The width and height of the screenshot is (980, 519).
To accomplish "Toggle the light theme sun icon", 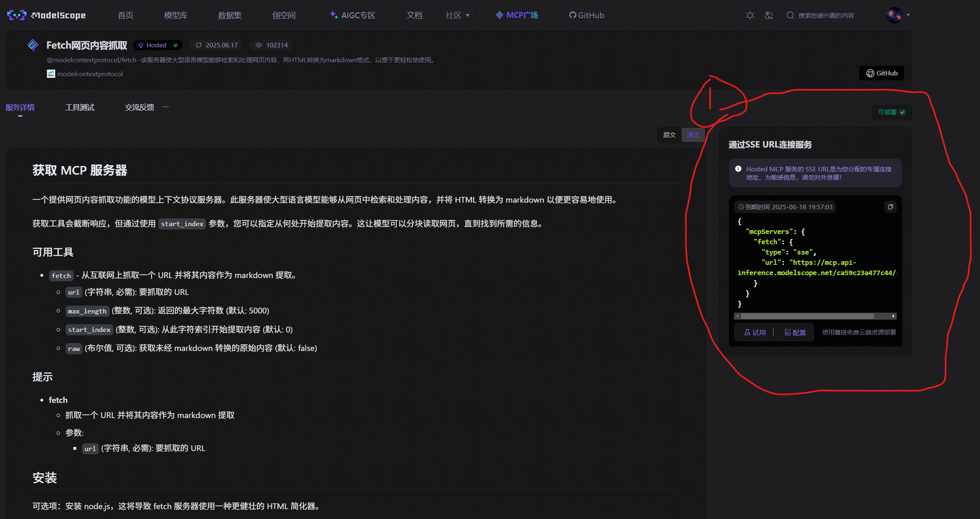I will (750, 15).
